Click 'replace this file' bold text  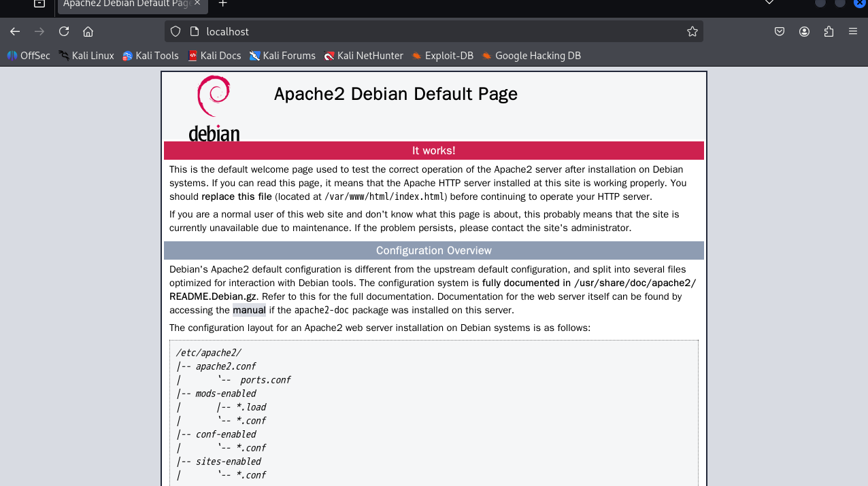click(237, 197)
